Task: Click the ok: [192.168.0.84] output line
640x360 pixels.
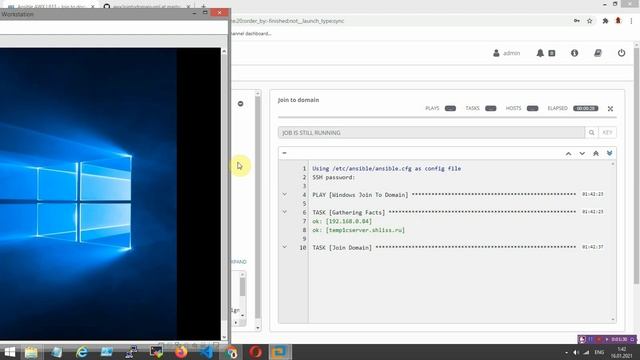Action: point(342,221)
